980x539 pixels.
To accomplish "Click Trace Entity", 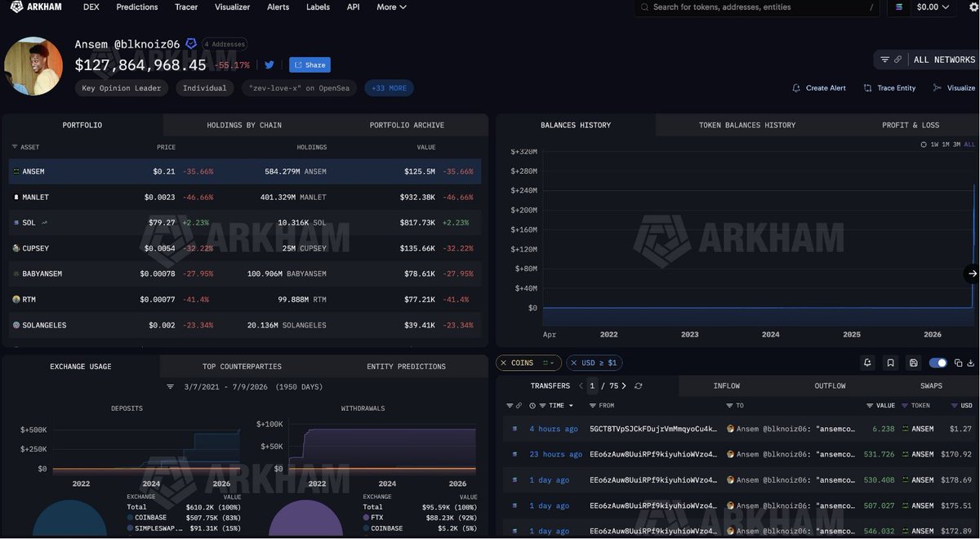I will [889, 88].
